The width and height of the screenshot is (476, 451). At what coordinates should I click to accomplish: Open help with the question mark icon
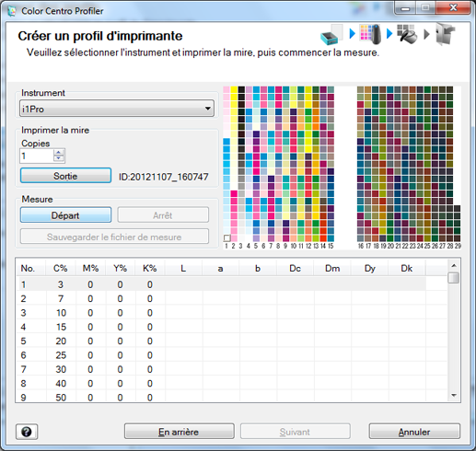(27, 432)
